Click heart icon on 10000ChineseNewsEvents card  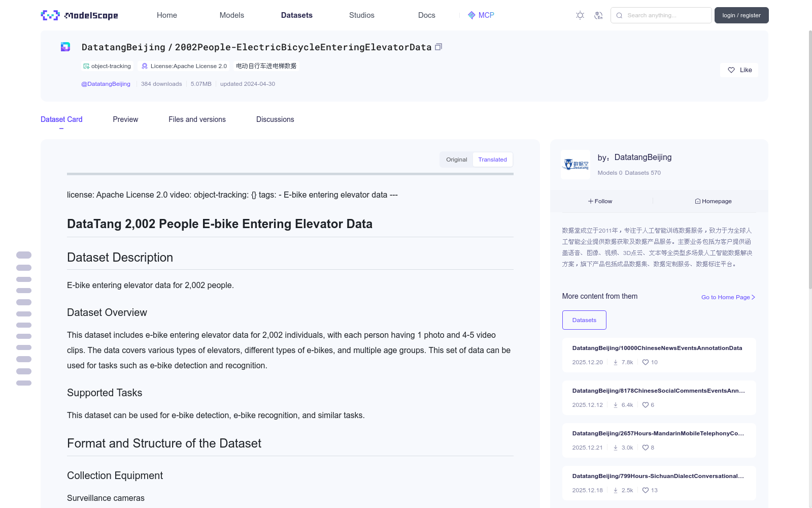[646, 362]
